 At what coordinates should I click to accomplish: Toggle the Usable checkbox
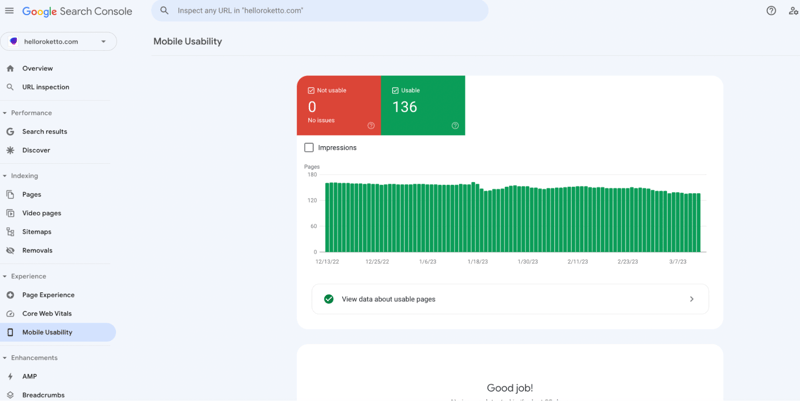pyautogui.click(x=395, y=91)
